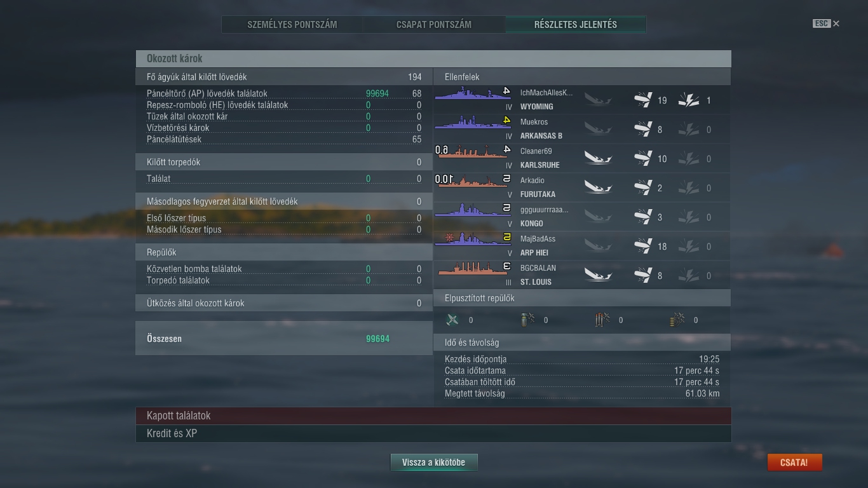Viewport: 868px width, 488px height.
Task: Click the Kongo player row entry
Action: tap(582, 217)
